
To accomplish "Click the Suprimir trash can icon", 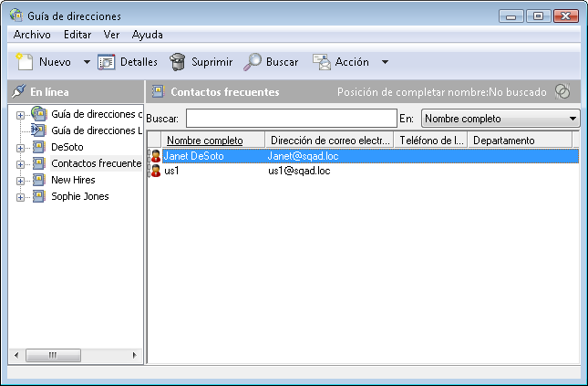I will click(x=178, y=62).
